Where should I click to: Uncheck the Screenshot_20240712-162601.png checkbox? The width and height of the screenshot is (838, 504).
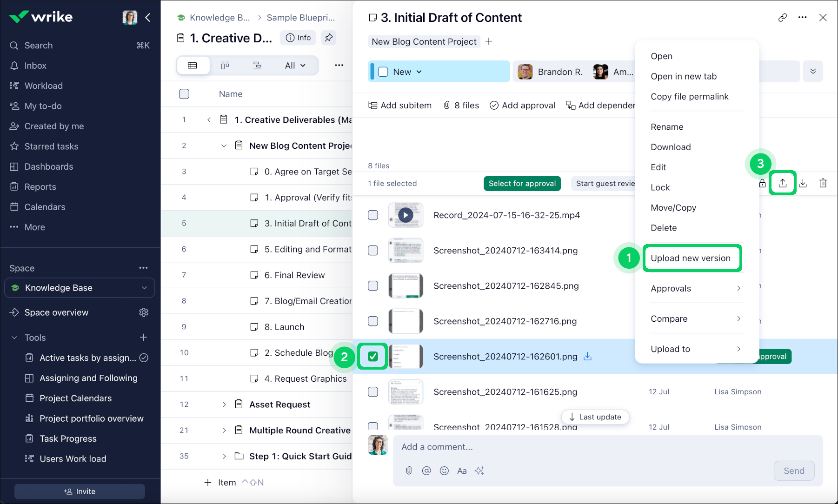tap(373, 357)
